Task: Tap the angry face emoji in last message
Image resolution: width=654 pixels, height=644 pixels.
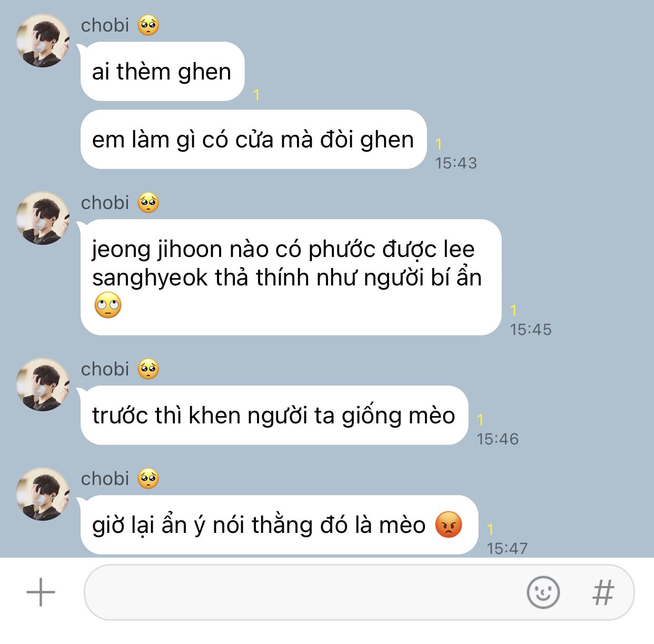Action: coord(449,524)
